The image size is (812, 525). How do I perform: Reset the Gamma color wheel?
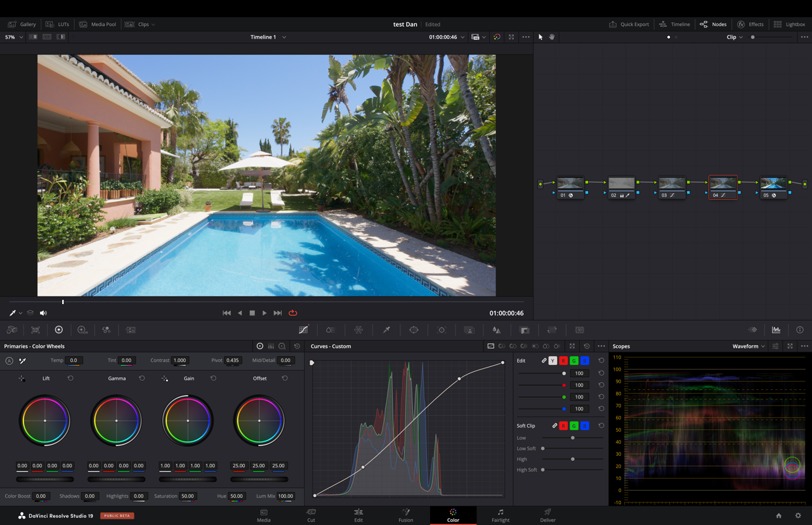pos(141,378)
